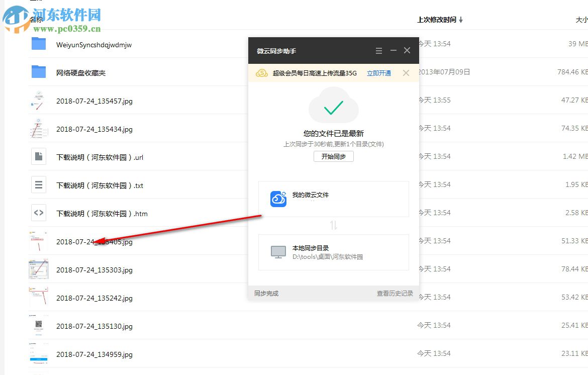This screenshot has height=375, width=588.
Task: Click the monitor icon for 本地同步目录
Action: pos(278,251)
